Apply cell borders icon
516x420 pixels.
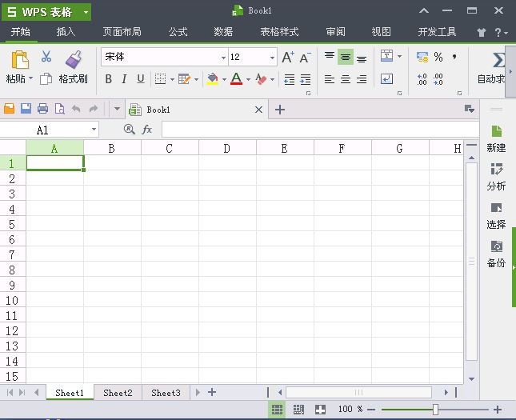160,79
